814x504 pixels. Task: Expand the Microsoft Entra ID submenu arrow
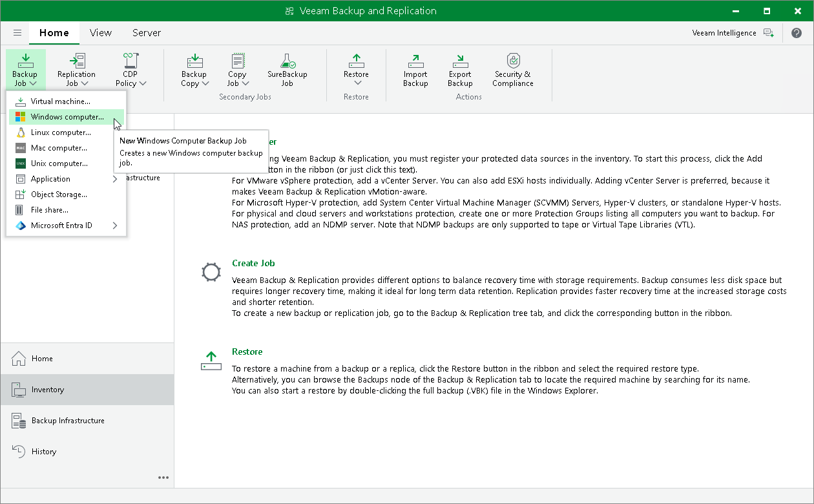[x=115, y=226]
